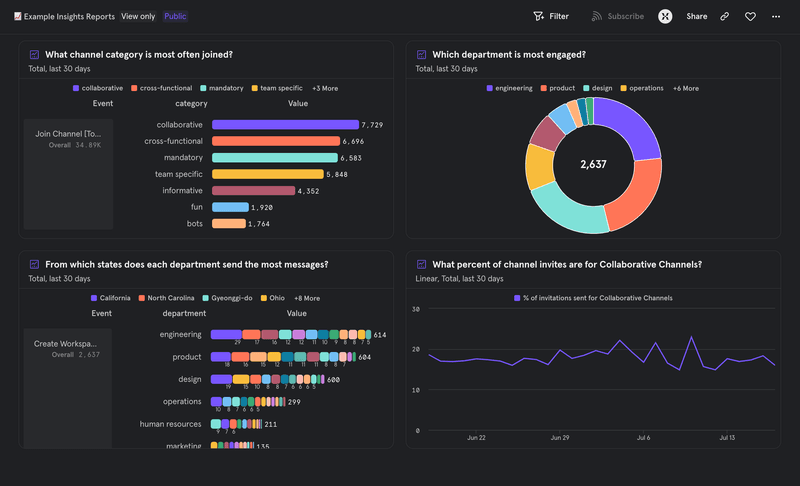The image size is (800, 486).
Task: Click the Share button
Action: (x=696, y=17)
